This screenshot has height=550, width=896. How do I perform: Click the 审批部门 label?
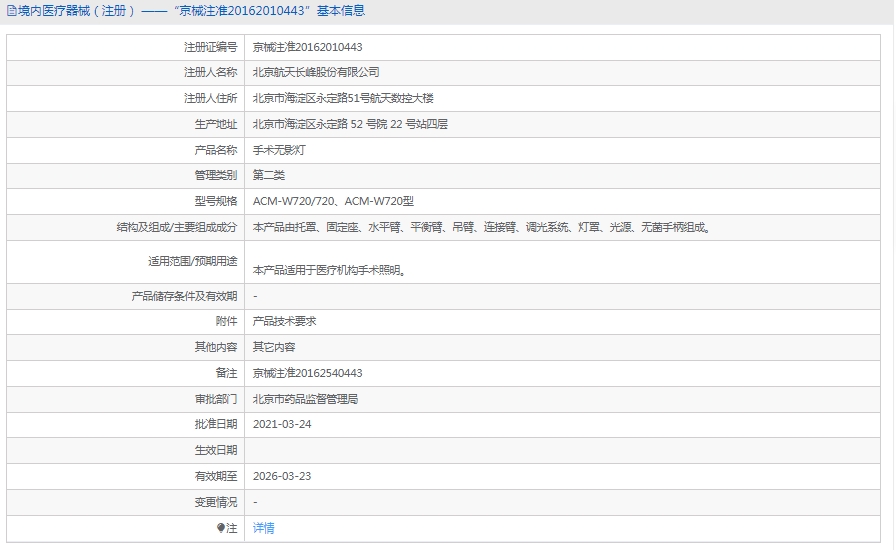click(215, 399)
